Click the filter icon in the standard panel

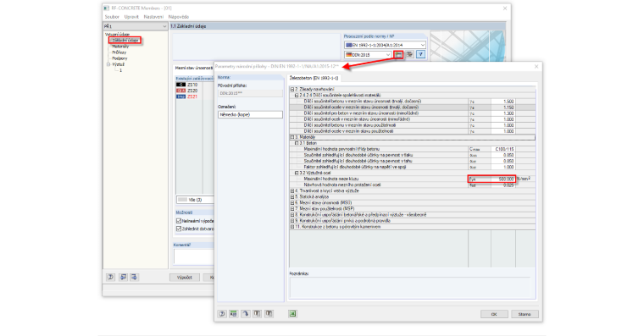[420, 54]
